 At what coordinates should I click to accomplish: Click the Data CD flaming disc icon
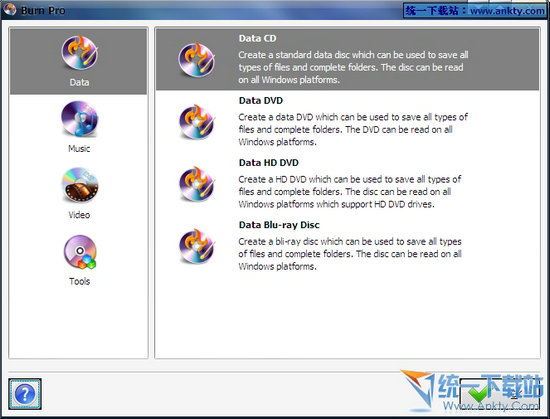point(196,60)
